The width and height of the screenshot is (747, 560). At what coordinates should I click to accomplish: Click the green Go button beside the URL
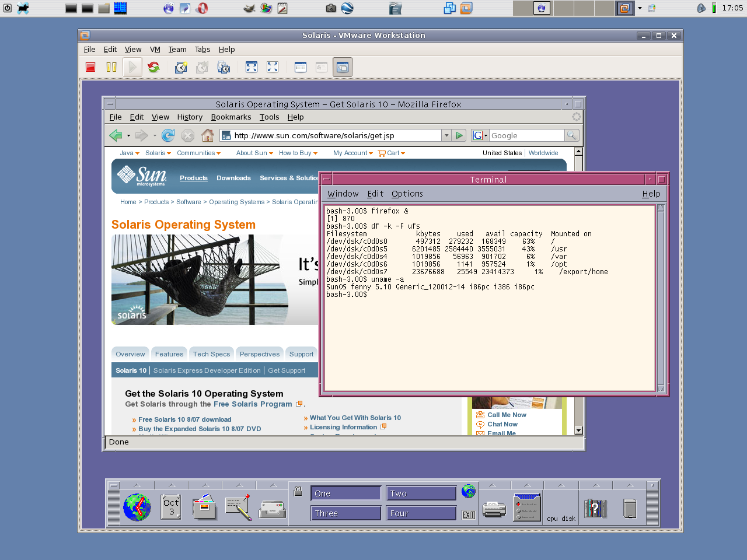pos(459,135)
